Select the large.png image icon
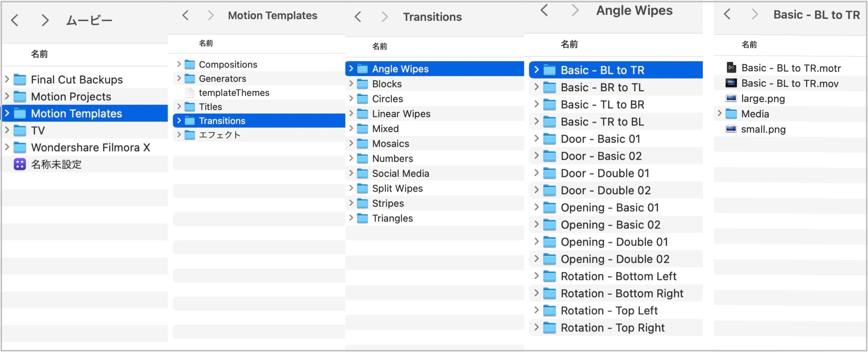Viewport: 868px width, 352px height. pyautogui.click(x=731, y=99)
